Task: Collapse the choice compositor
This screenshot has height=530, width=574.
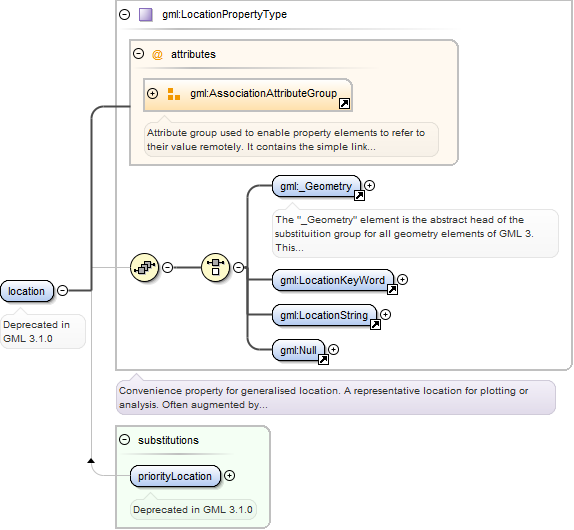Action: tap(238, 268)
